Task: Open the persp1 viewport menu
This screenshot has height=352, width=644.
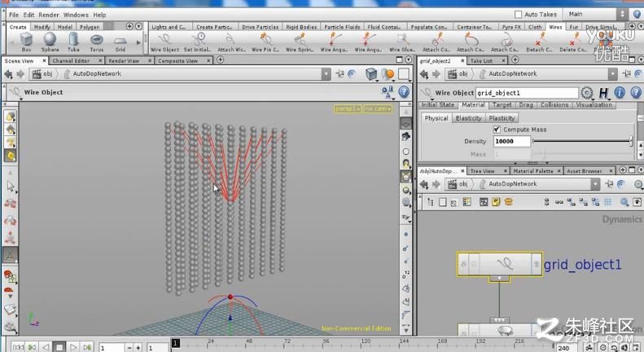Action: pos(348,108)
